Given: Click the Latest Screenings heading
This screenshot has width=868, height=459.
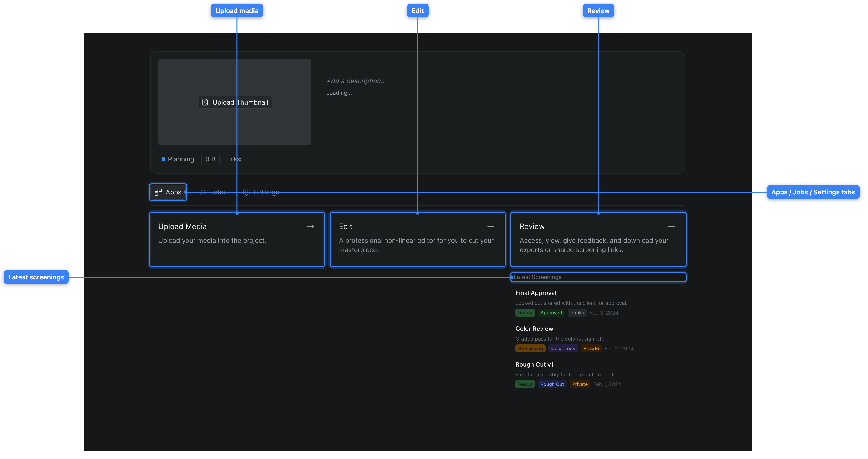Looking at the screenshot, I should [x=538, y=277].
